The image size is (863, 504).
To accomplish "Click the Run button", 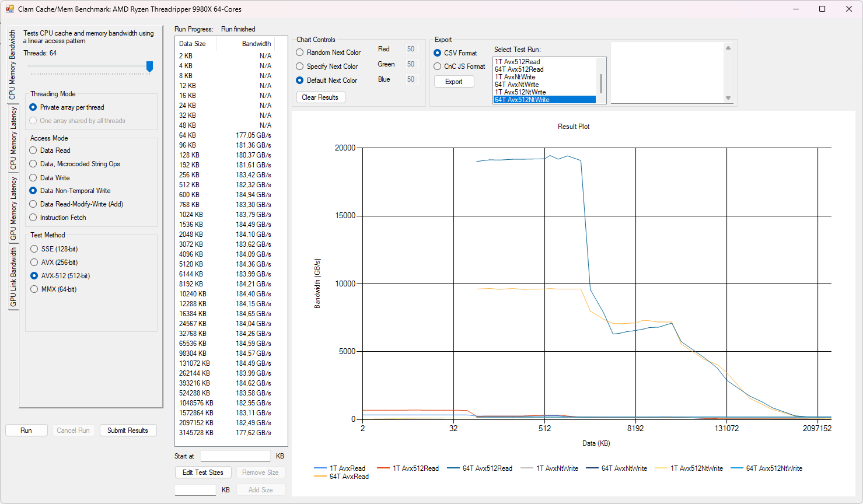I will coord(26,430).
